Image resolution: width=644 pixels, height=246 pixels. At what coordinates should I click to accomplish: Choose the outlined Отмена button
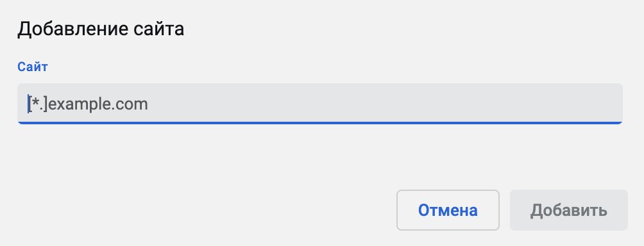click(x=448, y=210)
